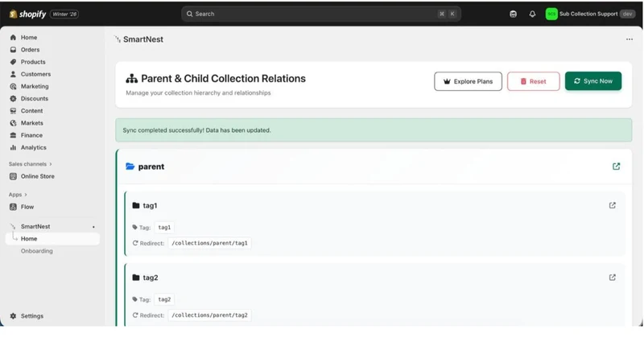Open the Flow app
The image size is (644, 362).
(x=27, y=207)
